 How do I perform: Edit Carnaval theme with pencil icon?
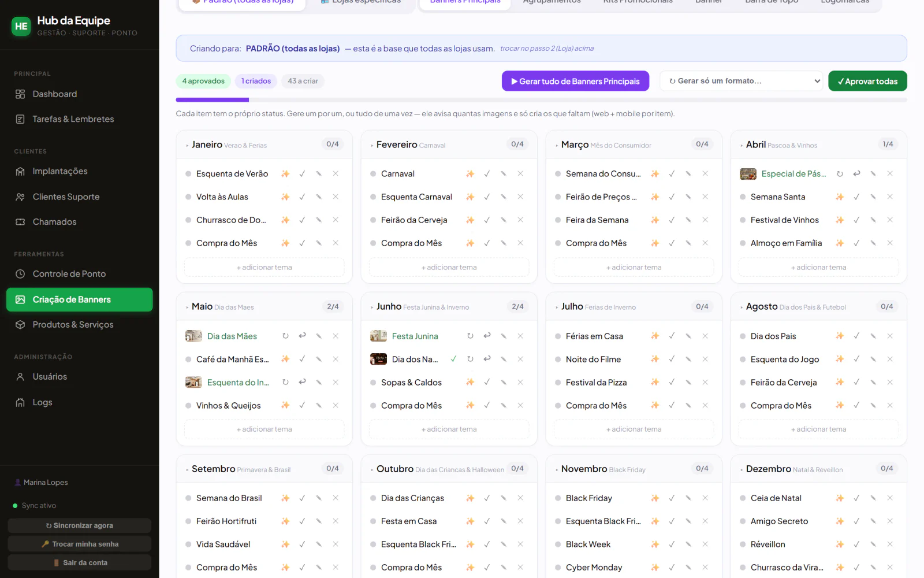click(x=504, y=173)
